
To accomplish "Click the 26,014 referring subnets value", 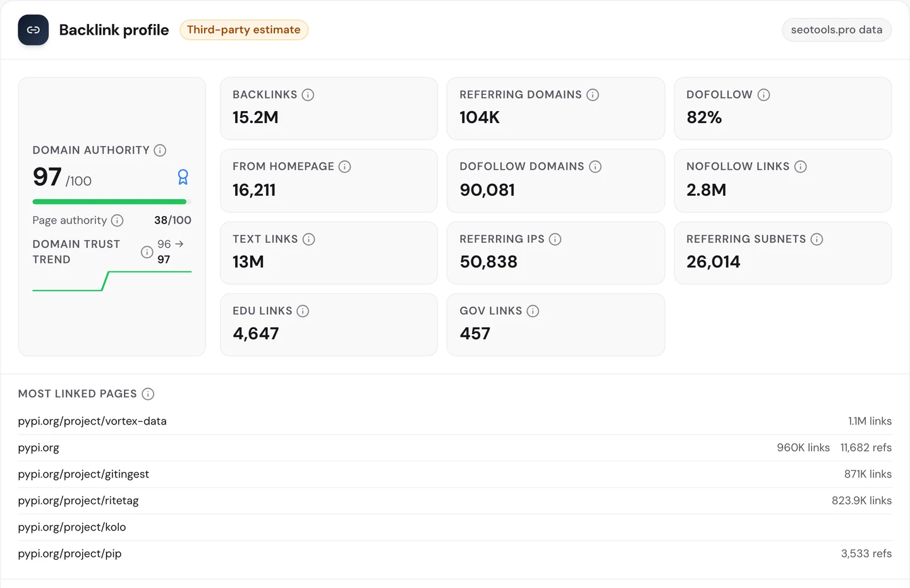I will point(713,262).
